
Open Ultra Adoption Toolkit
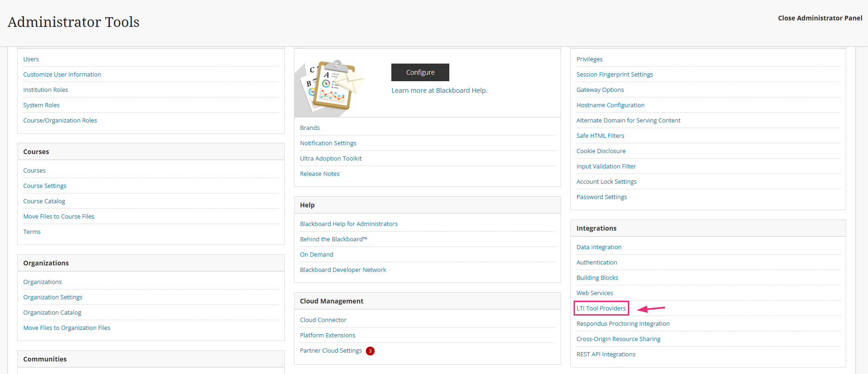[x=331, y=159]
